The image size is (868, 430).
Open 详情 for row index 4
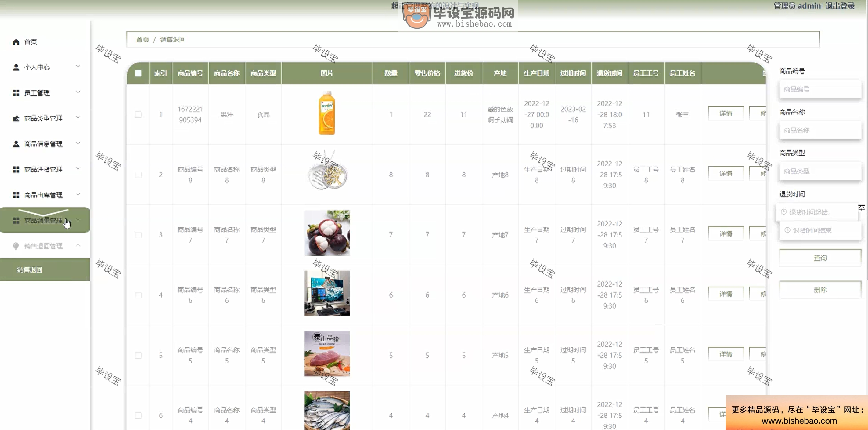click(726, 294)
